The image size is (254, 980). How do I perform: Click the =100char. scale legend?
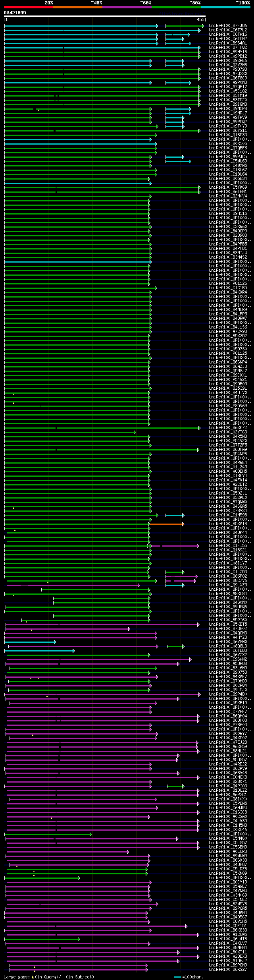pos(189,977)
